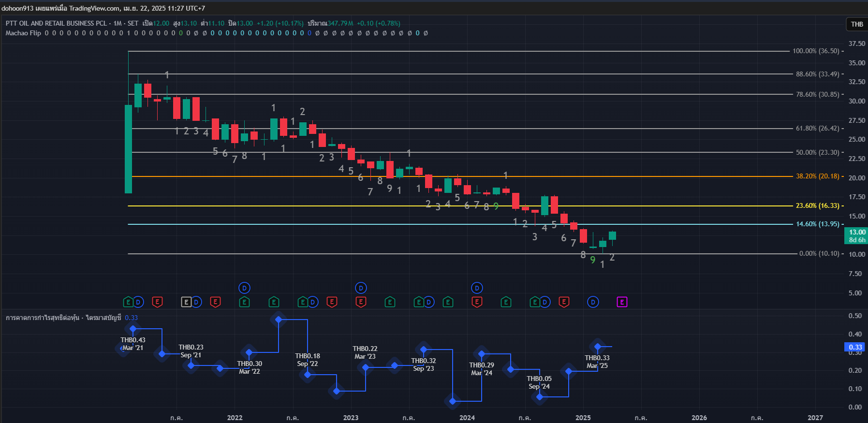Image resolution: width=868 pixels, height=423 pixels.
Task: Click the yellow 23.60% (16.33) Fibonacci label
Action: tap(818, 205)
